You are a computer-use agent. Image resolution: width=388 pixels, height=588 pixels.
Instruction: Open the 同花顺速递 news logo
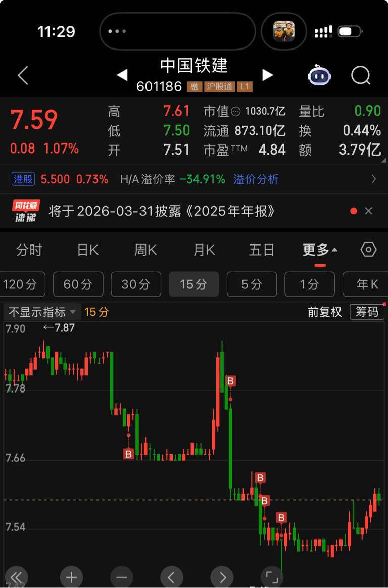coord(26,211)
